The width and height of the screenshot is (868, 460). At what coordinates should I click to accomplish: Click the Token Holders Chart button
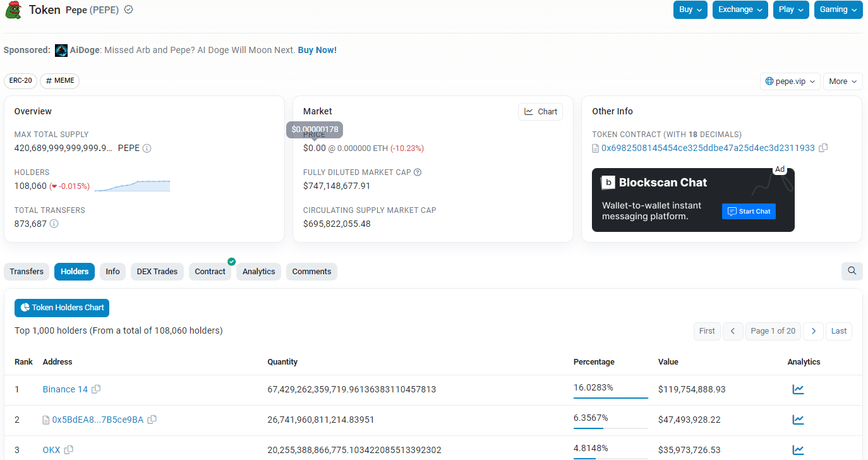coord(62,308)
